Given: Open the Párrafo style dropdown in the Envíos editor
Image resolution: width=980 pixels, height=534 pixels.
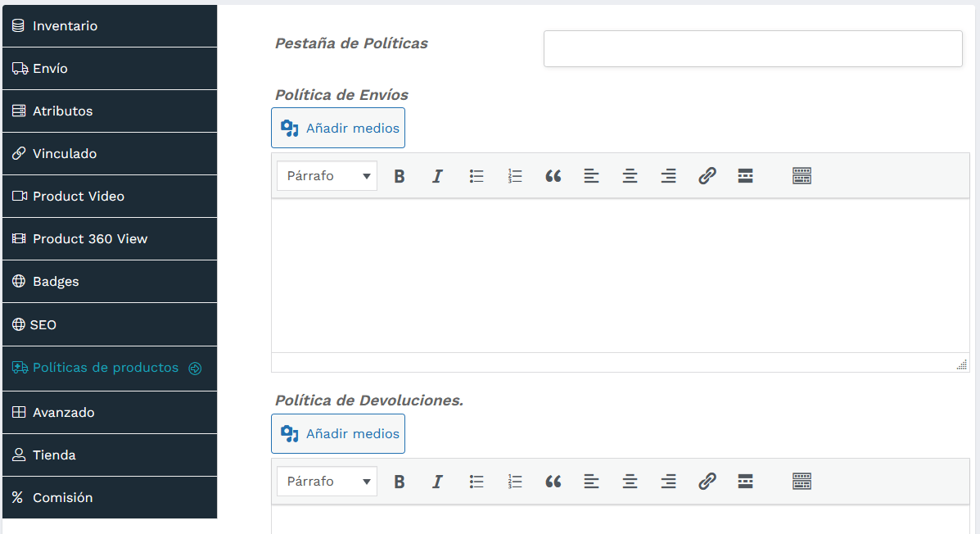Looking at the screenshot, I should coord(326,175).
